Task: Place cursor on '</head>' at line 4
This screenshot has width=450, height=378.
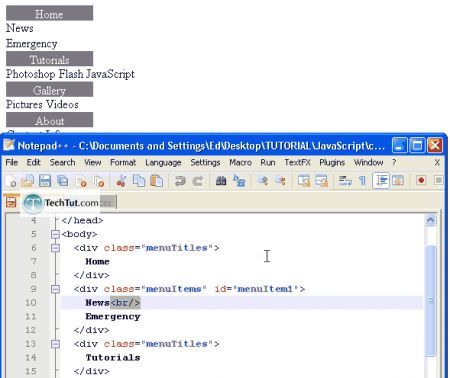Action: coord(82,220)
